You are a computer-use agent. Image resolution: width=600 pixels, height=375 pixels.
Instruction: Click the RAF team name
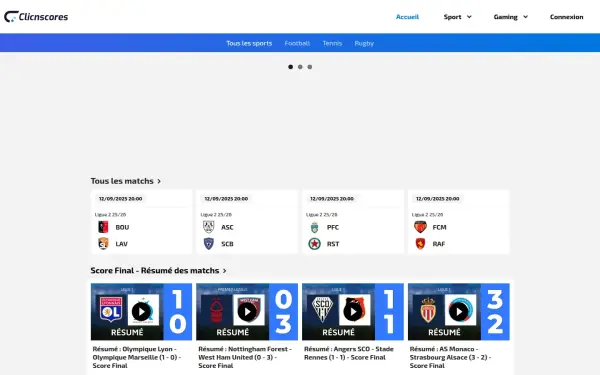click(x=439, y=244)
